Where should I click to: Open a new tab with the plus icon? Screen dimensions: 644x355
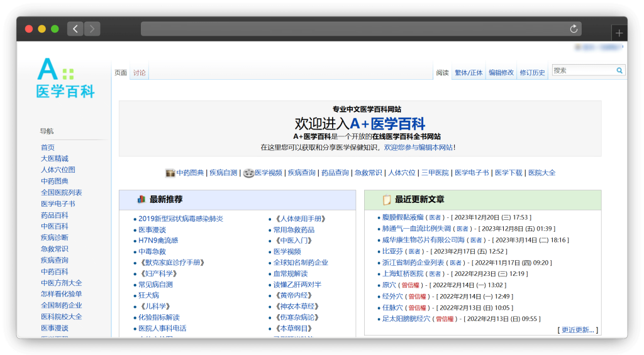[x=619, y=33]
